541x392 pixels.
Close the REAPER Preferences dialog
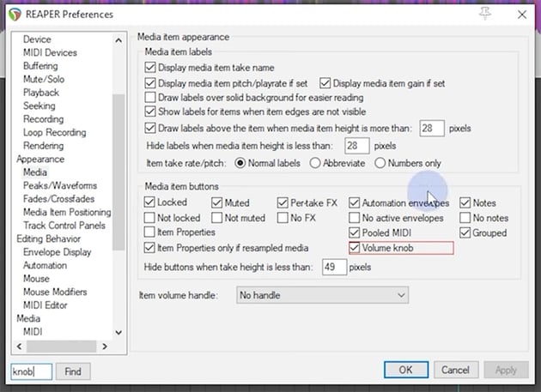click(522, 15)
